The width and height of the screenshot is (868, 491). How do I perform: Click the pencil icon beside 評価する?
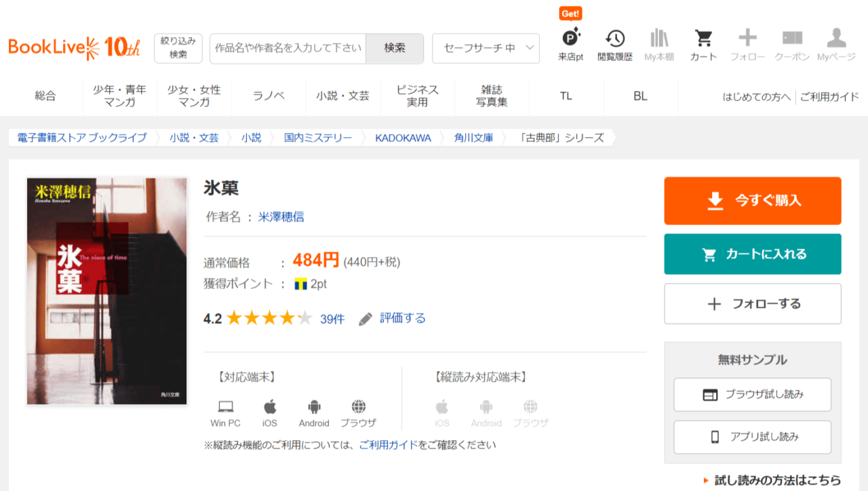[x=366, y=319]
